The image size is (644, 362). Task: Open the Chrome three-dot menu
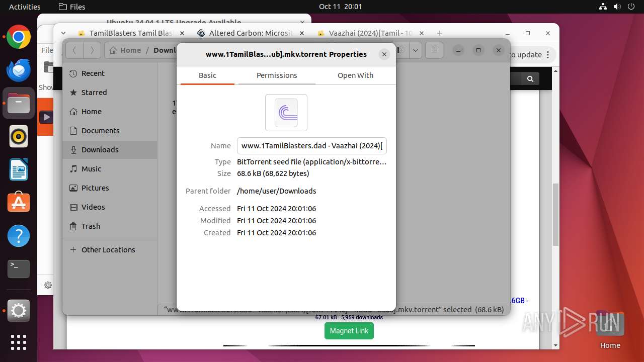pos(548,55)
